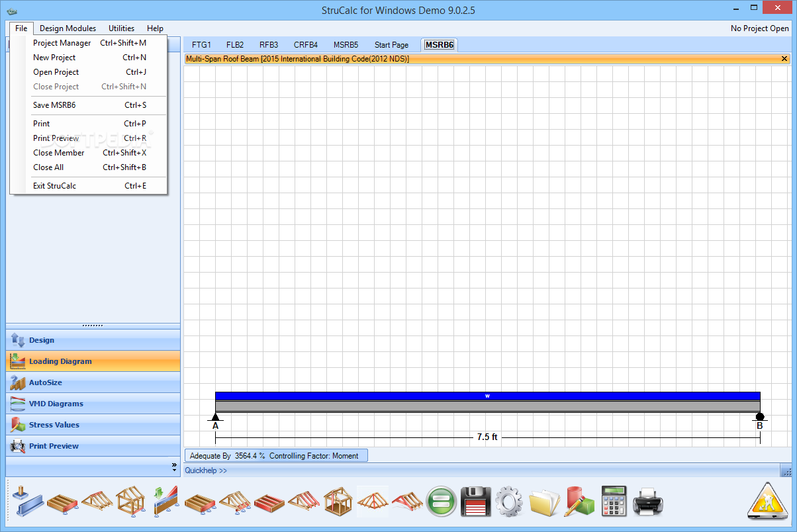Open the Design panel in the sidebar
797x532 pixels.
click(93, 340)
